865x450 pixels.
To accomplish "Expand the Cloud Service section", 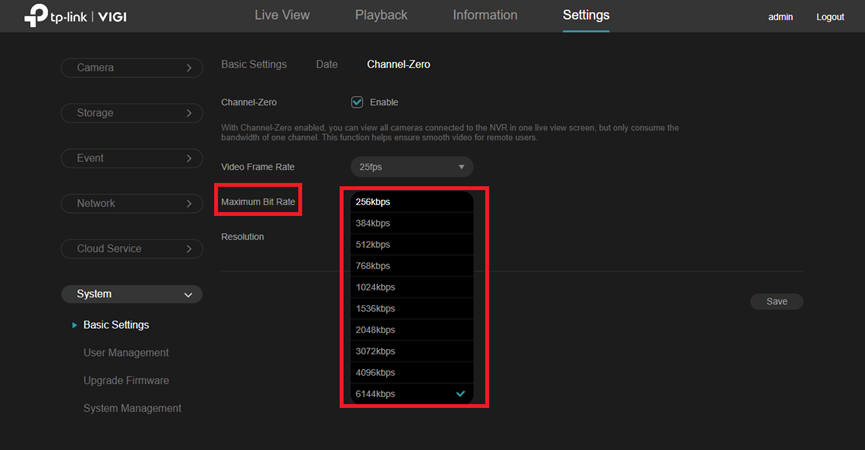I will 132,249.
